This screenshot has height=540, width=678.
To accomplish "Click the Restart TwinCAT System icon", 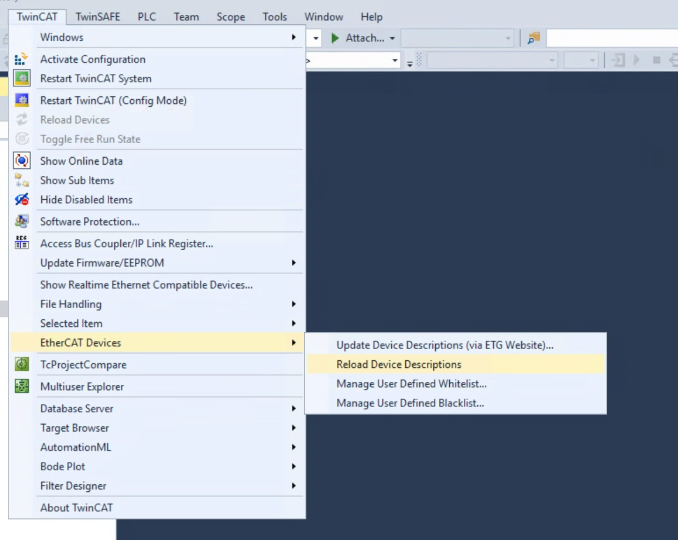I will tap(22, 78).
